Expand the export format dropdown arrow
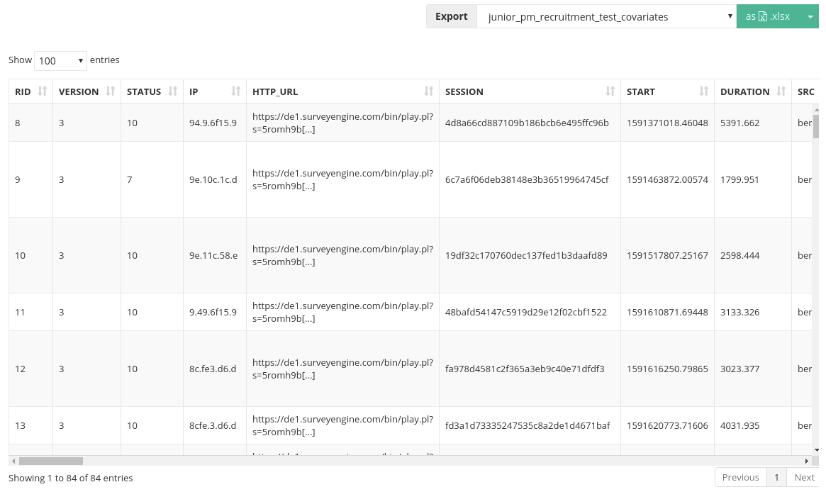The image size is (826, 504). coord(810,16)
